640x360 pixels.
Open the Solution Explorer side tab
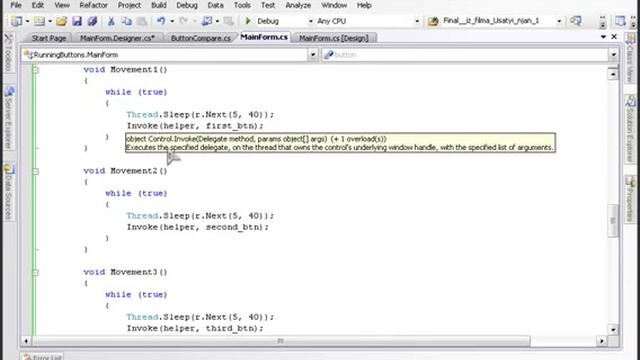pos(631,129)
